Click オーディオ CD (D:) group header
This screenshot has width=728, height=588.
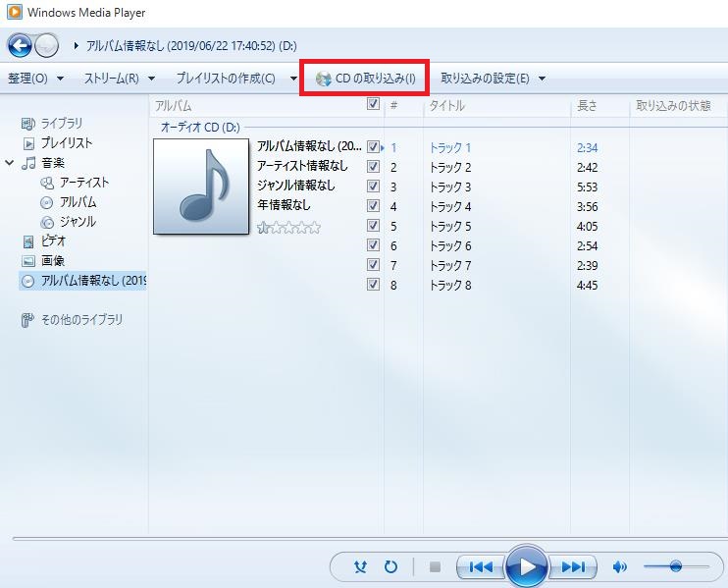pyautogui.click(x=200, y=127)
